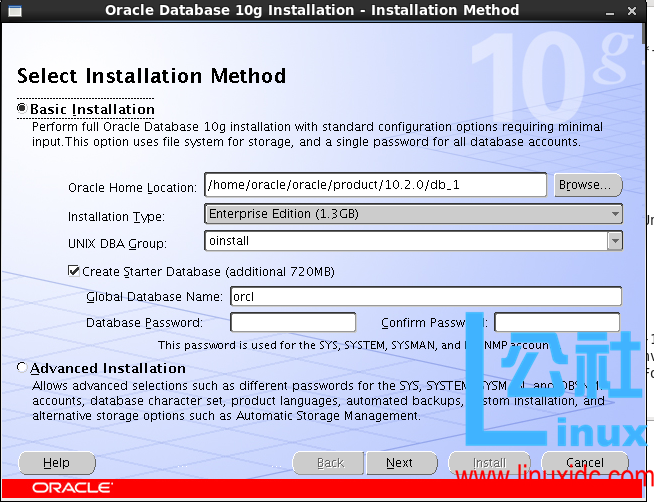Click the Install button
The image size is (654, 502).
[489, 463]
